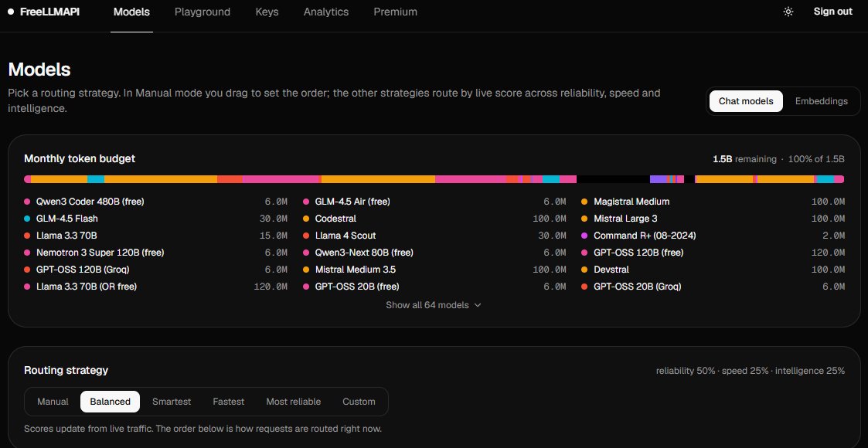
Task: Click the Llama 3.3 70B legend entry
Action: pyautogui.click(x=67, y=236)
